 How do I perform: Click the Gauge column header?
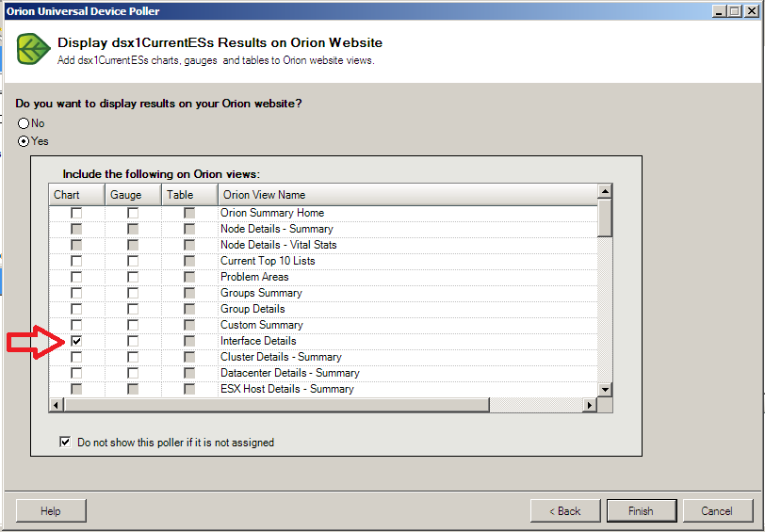133,195
